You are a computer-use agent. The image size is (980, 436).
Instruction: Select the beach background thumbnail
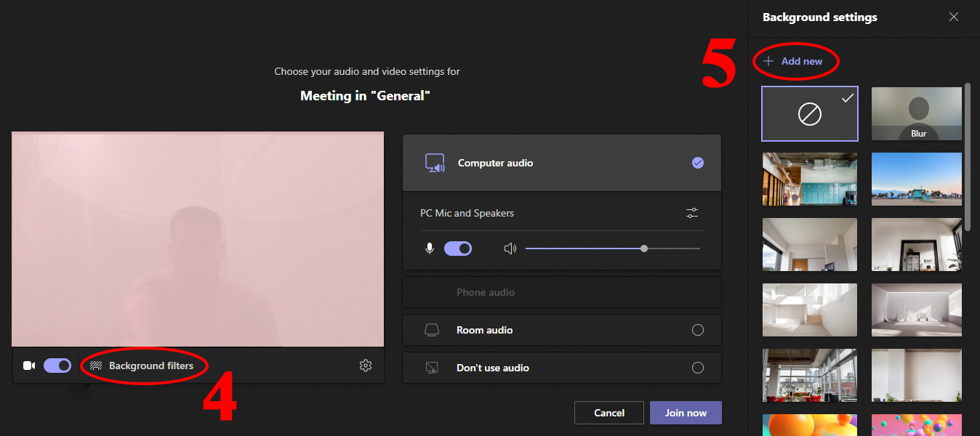[916, 179]
